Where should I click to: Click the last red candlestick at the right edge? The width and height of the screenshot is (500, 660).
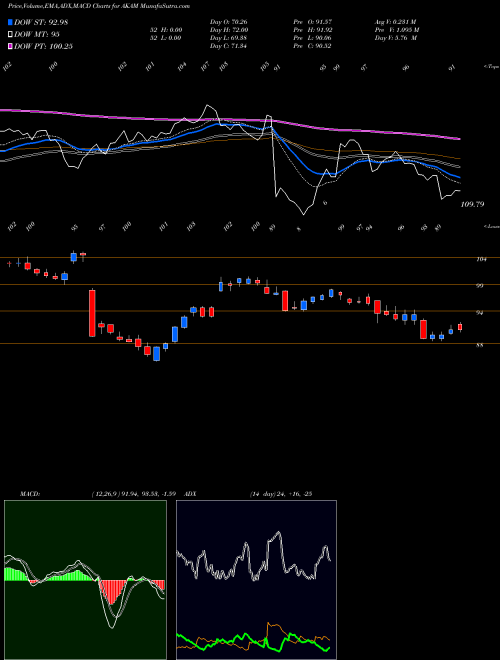click(x=460, y=327)
